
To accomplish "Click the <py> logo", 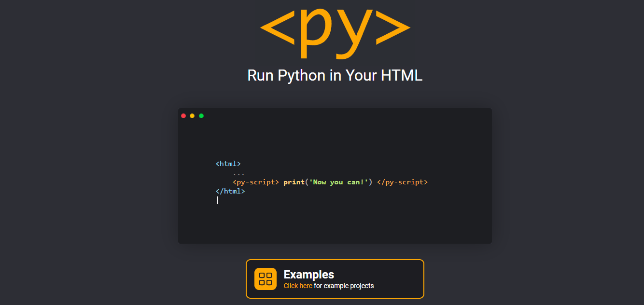I will 335,31.
